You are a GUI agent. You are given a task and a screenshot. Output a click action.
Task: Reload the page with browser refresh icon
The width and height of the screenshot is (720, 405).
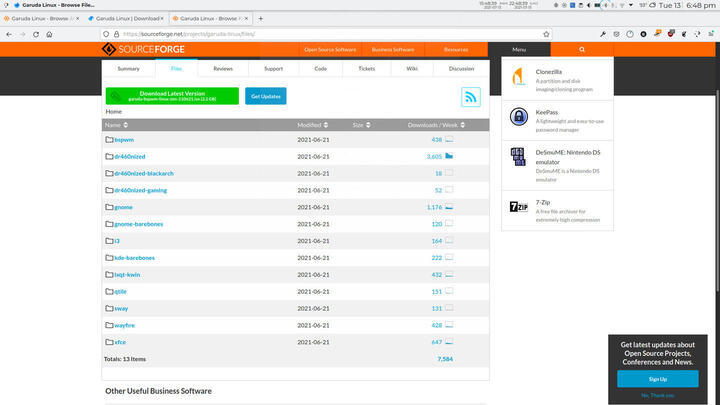coord(36,34)
